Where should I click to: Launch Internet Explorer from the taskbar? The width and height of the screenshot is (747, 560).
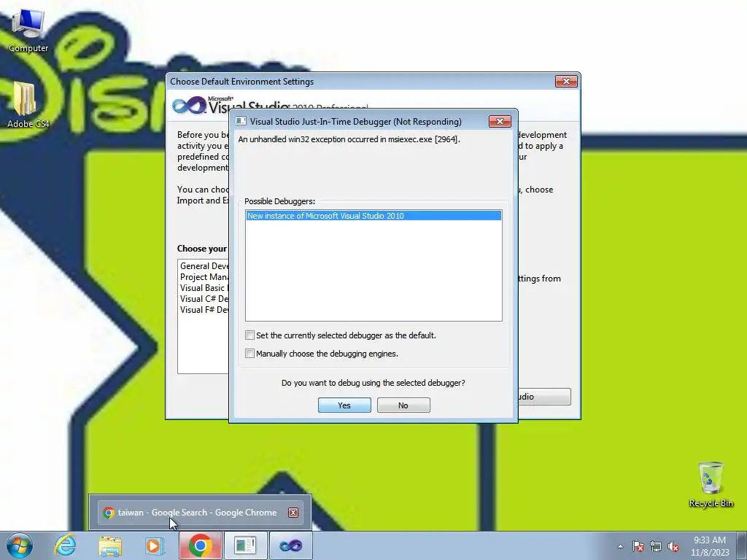pos(65,545)
